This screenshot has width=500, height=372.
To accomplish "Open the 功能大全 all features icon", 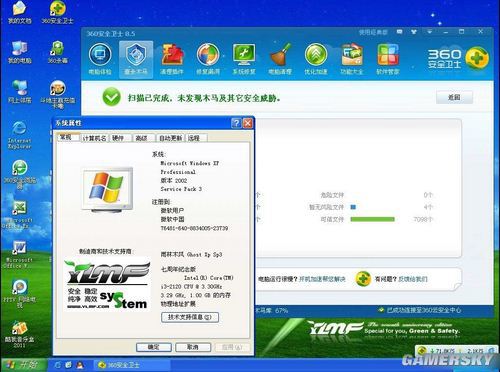I will coord(352,59).
